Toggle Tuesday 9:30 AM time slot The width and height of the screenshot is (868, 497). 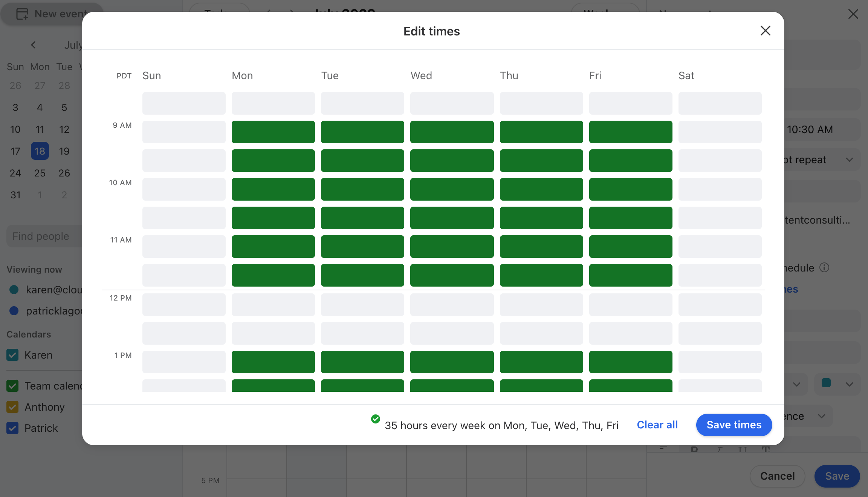point(362,161)
